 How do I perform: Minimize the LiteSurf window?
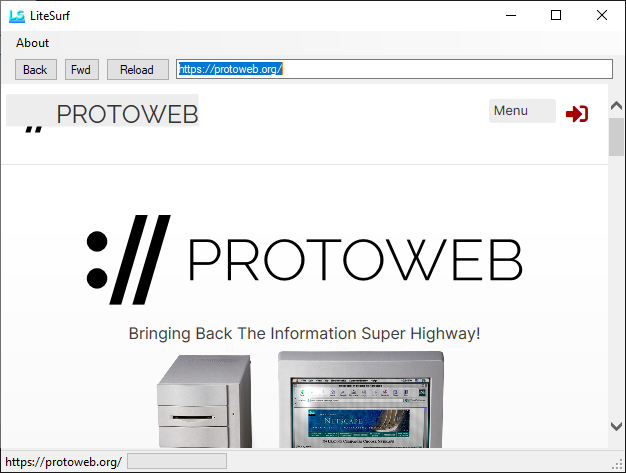coord(511,16)
